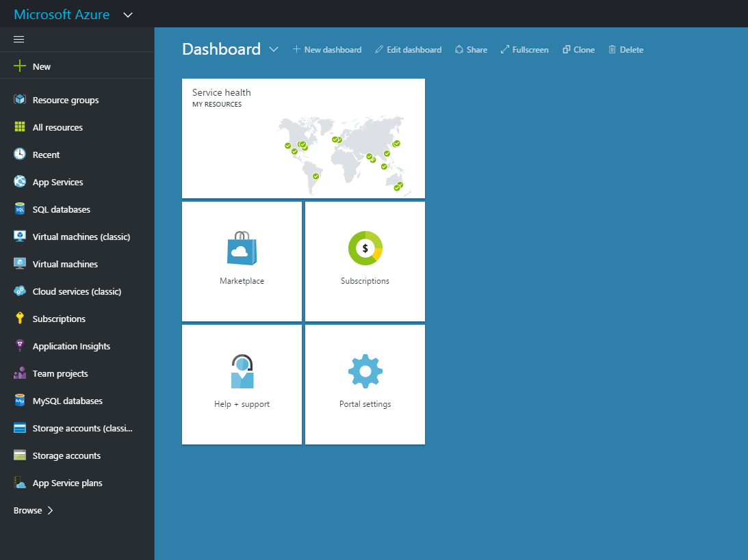Click the "Marketplace" tile label
Viewport: 748px width, 560px height.
click(x=242, y=281)
